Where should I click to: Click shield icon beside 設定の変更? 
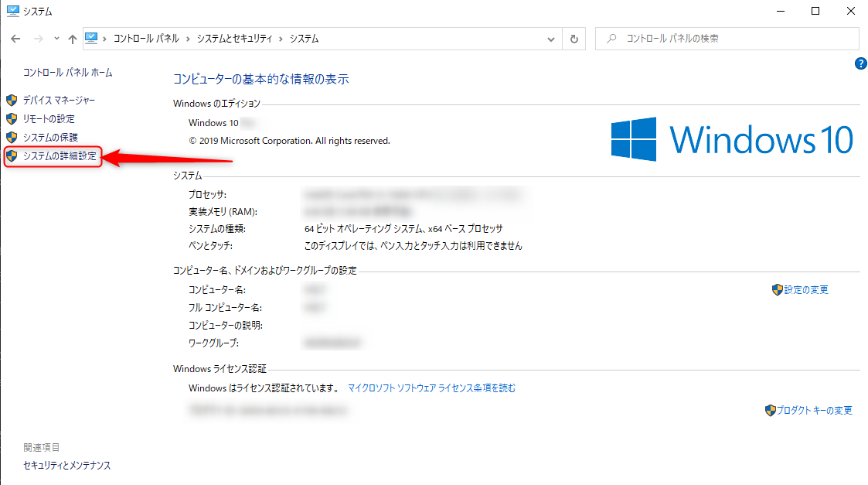point(778,290)
